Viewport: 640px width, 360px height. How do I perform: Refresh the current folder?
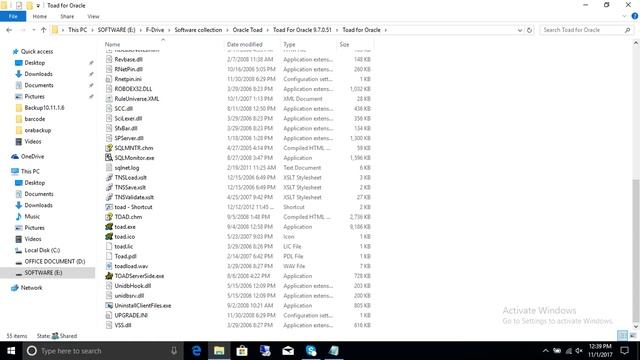click(x=529, y=30)
